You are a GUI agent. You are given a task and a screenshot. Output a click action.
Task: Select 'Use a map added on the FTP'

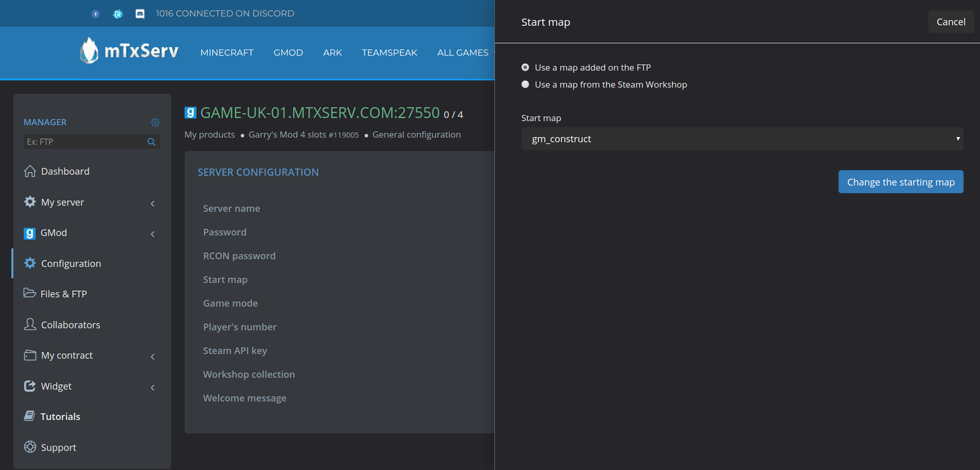[x=526, y=67]
